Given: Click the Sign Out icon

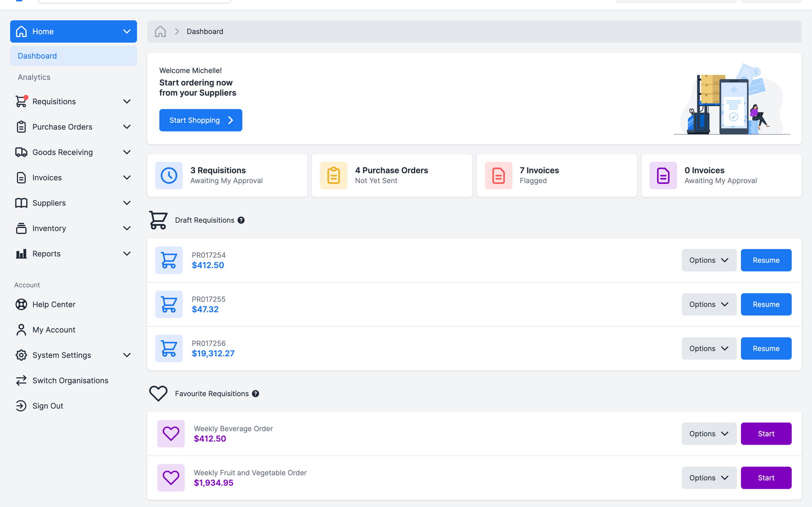Looking at the screenshot, I should 21,406.
